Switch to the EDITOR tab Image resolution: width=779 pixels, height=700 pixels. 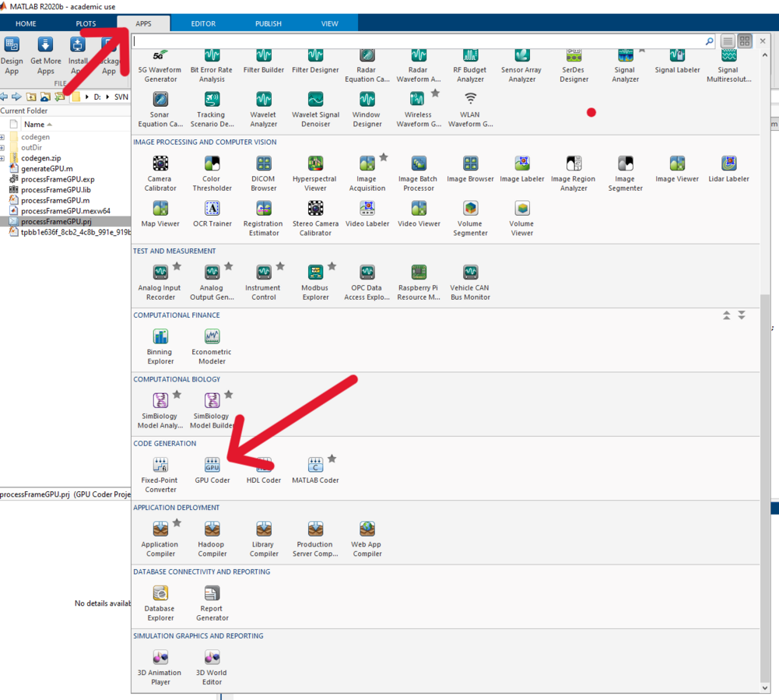pos(204,23)
